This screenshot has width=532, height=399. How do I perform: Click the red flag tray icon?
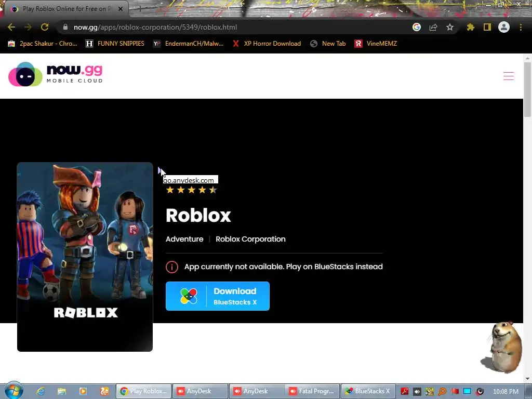coord(455,392)
